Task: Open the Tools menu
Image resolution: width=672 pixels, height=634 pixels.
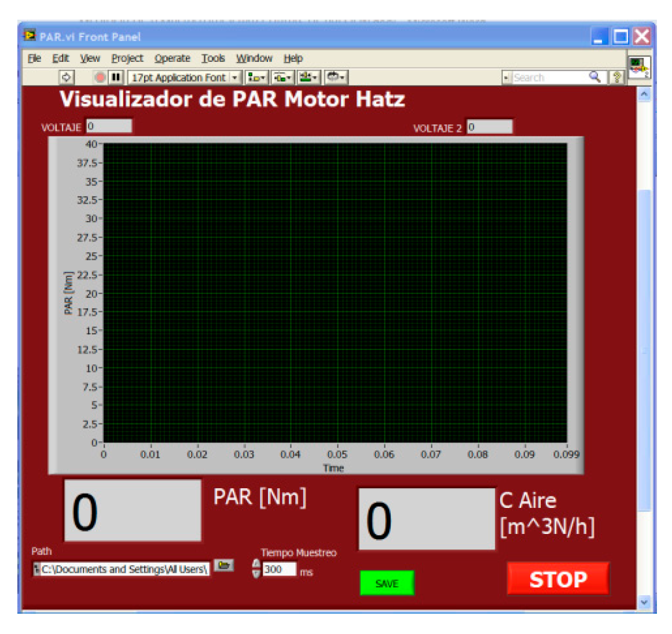Action: (212, 58)
